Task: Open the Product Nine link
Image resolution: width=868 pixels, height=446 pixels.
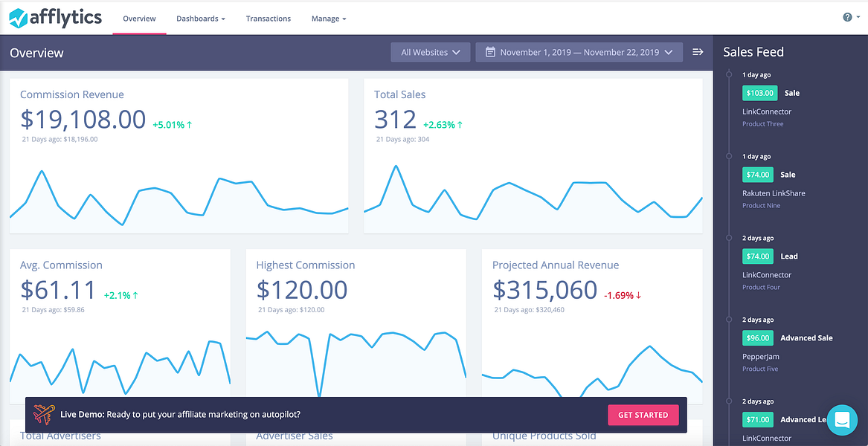Action: coord(761,206)
